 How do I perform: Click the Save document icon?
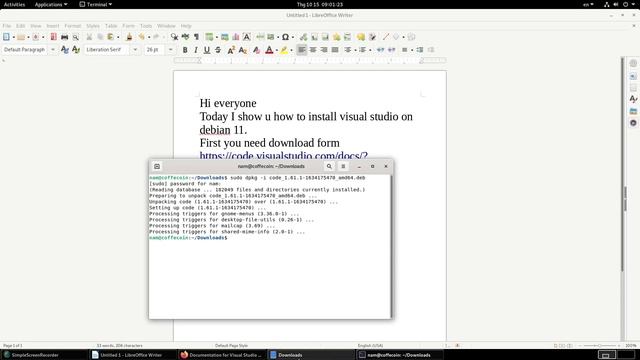click(x=36, y=37)
